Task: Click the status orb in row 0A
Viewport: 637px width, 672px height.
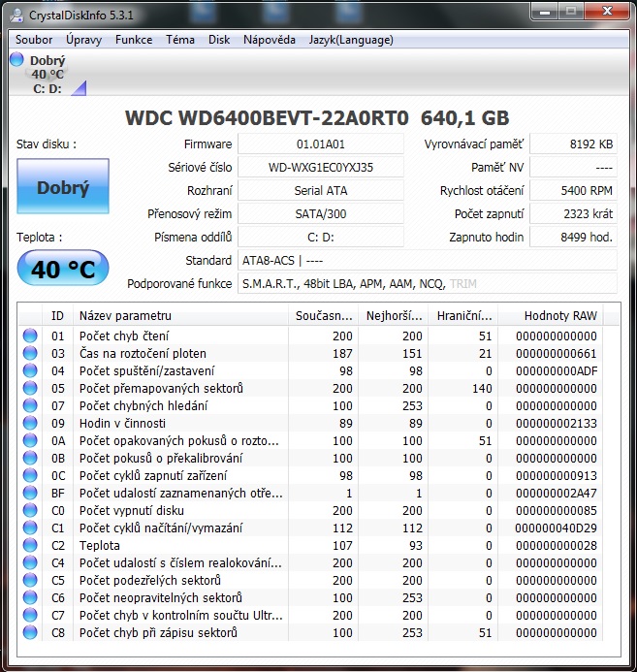Action: (x=30, y=440)
